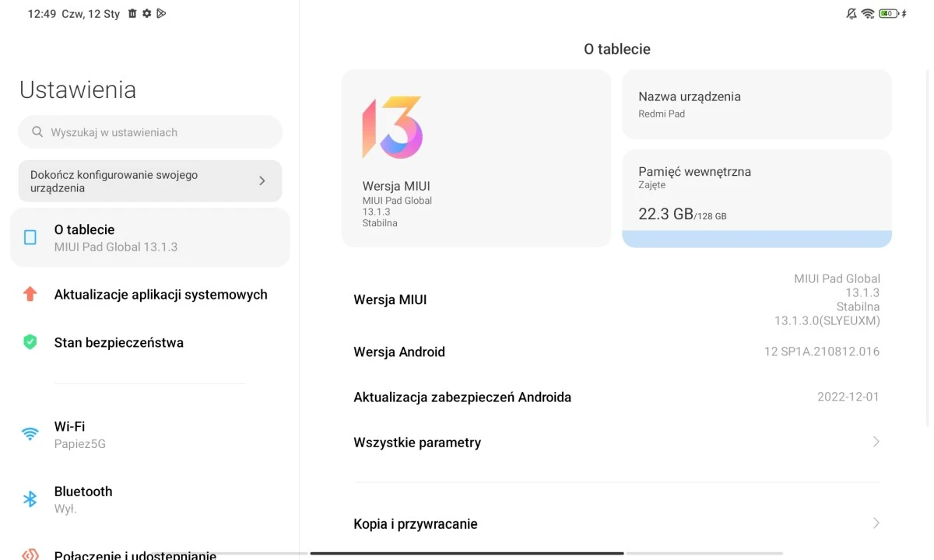Viewport: 934px width, 560px height.
Task: Open the Wszystkie parametry chevron
Action: pyautogui.click(x=876, y=442)
